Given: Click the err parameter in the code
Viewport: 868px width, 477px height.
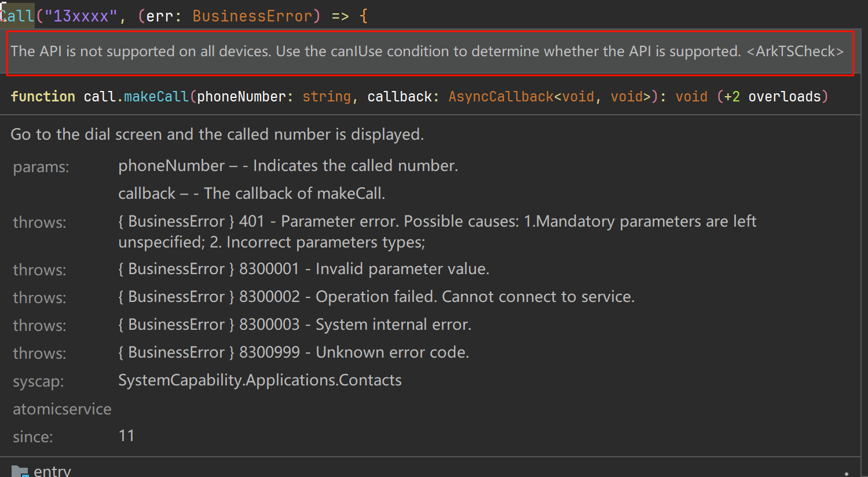Looking at the screenshot, I should [158, 16].
